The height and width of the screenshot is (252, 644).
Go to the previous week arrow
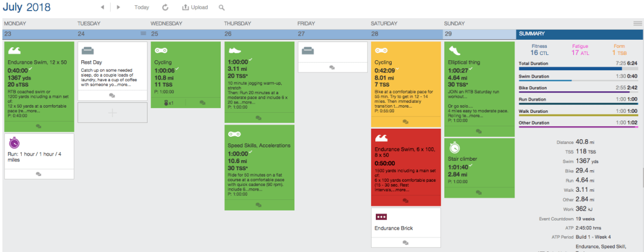pyautogui.click(x=102, y=8)
